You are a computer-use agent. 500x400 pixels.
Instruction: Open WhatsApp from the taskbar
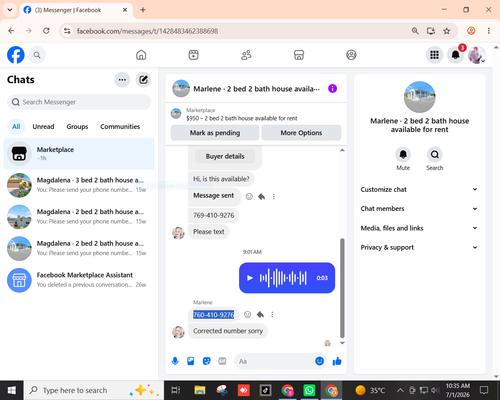click(x=309, y=390)
